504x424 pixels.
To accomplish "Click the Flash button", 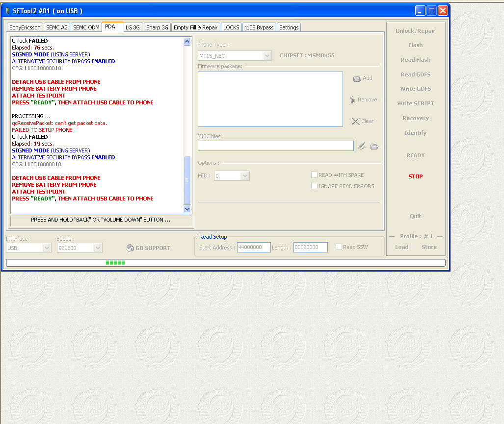I will click(x=415, y=45).
